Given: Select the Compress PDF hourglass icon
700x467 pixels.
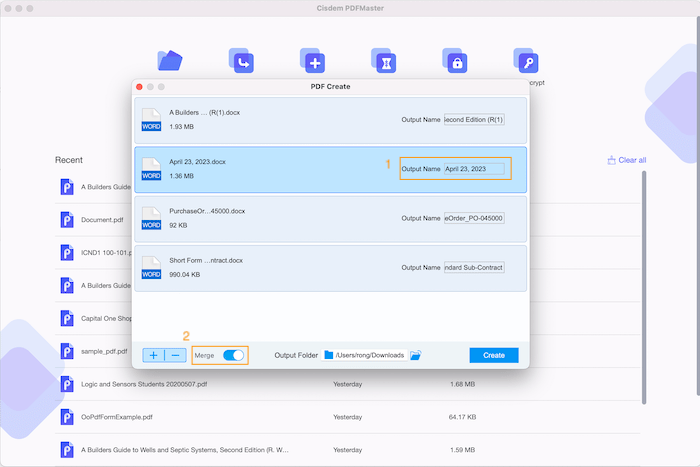Looking at the screenshot, I should [x=383, y=61].
